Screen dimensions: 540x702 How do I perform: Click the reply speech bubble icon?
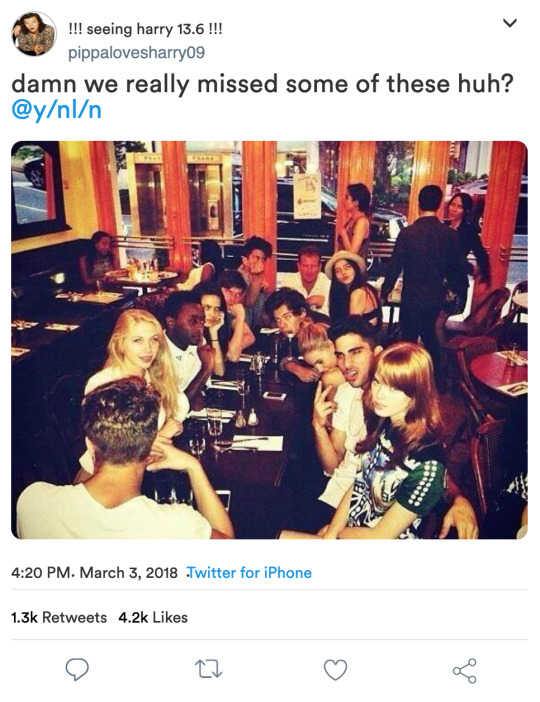click(x=77, y=669)
